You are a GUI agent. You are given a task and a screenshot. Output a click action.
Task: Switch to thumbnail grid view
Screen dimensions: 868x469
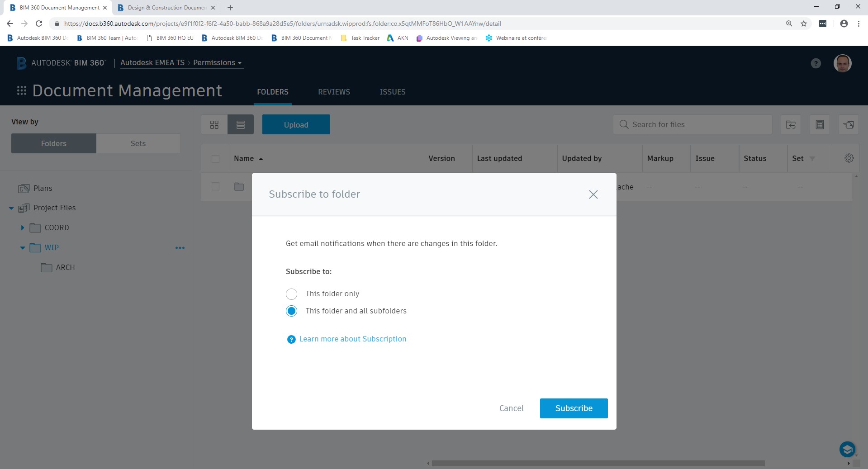click(x=214, y=124)
